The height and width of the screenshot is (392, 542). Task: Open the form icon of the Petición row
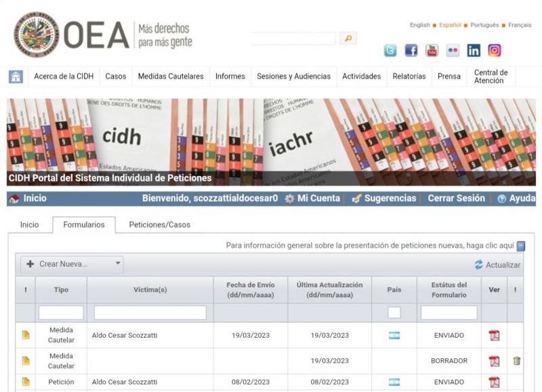coord(26,382)
